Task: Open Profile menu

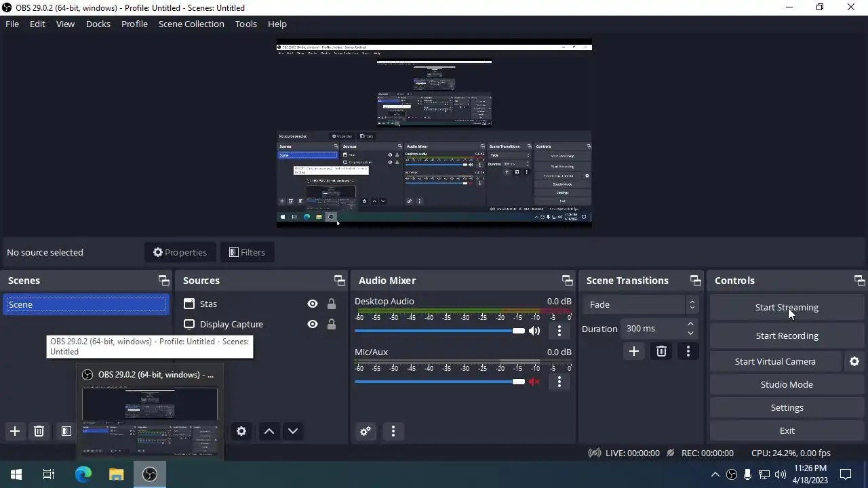Action: click(x=134, y=24)
